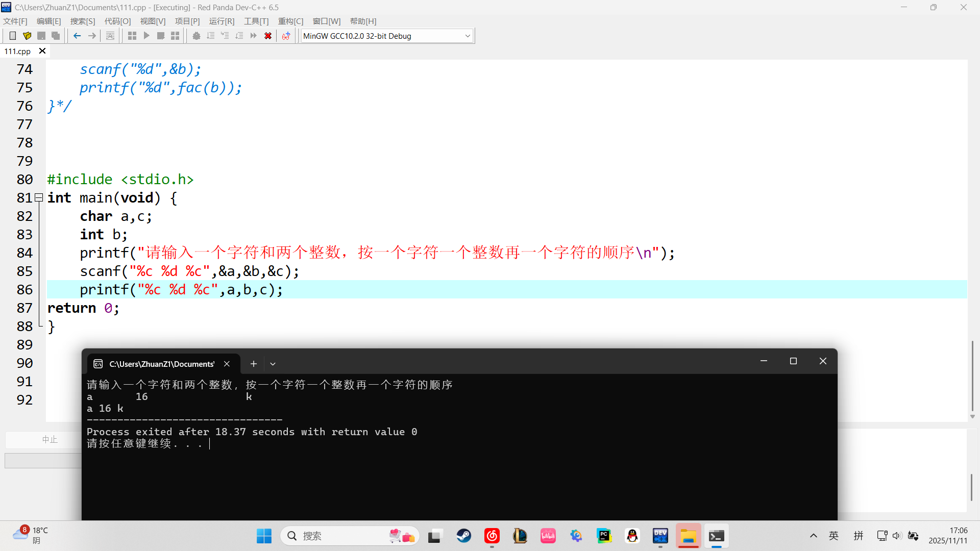Open the terminal tab options chevron
Screen dimensions: 980x551
tap(273, 363)
